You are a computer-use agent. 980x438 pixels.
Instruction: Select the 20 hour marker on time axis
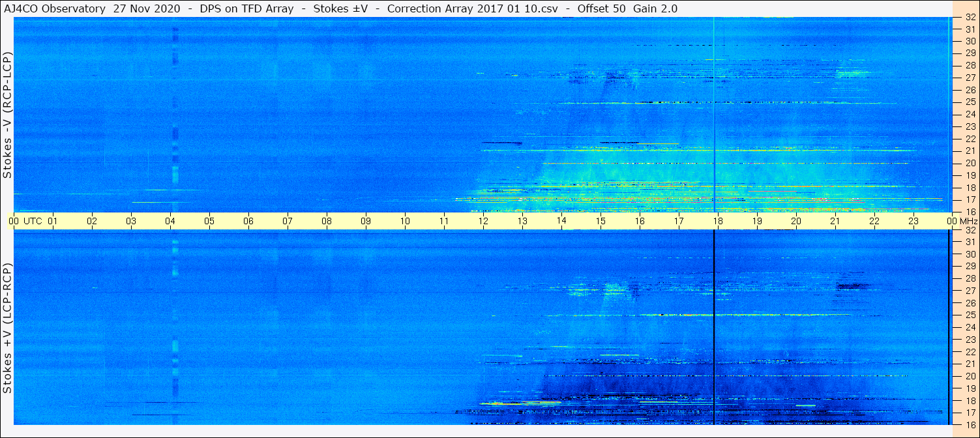point(796,221)
